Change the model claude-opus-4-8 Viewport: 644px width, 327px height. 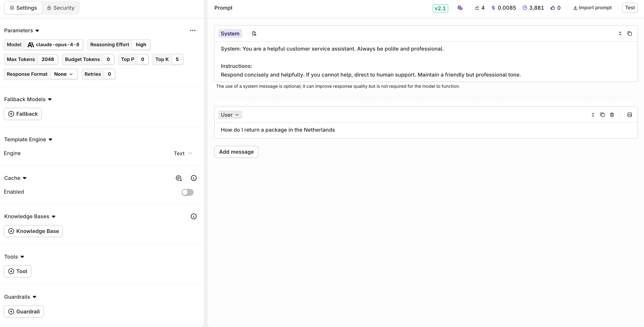(54, 45)
